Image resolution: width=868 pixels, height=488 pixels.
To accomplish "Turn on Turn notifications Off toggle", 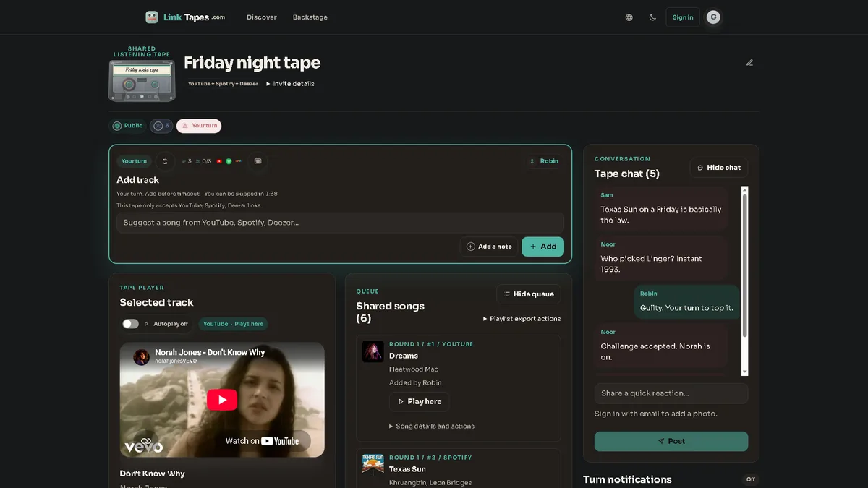I will (750, 479).
